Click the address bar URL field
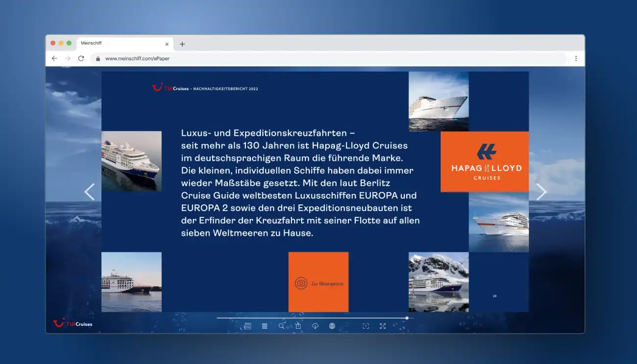This screenshot has width=637, height=364. pyautogui.click(x=328, y=58)
